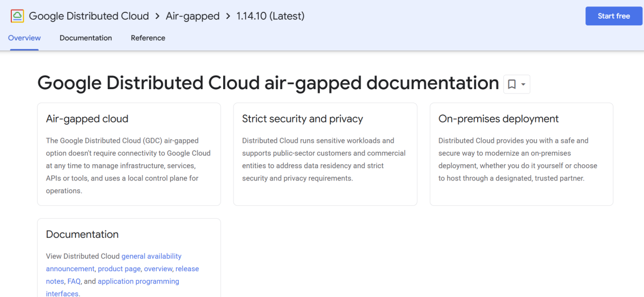Viewport: 644px width, 297px height.
Task: Open application programming interfaces link
Action: coord(138,281)
